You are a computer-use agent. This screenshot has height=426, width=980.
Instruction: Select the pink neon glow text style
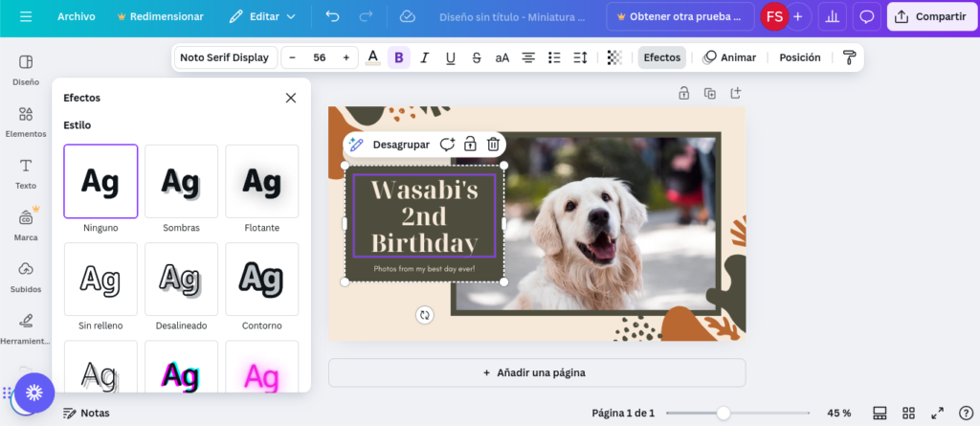pyautogui.click(x=262, y=367)
